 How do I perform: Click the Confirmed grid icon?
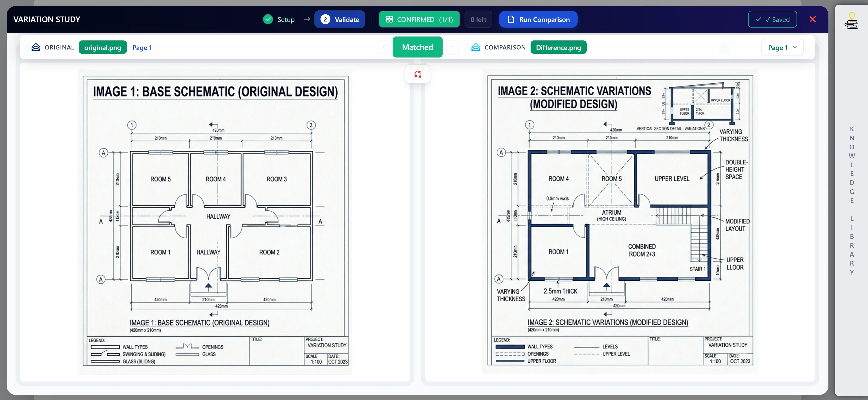point(389,19)
